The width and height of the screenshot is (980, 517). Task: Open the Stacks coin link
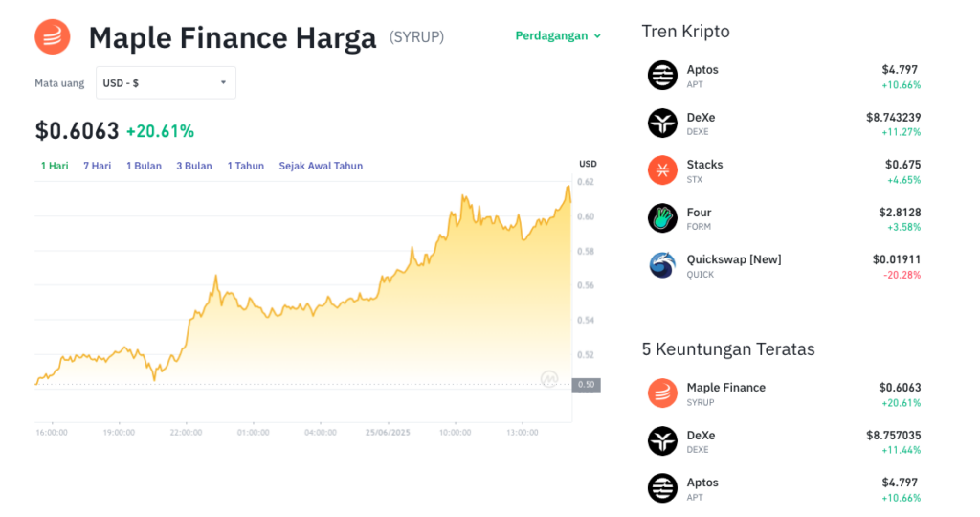(x=705, y=165)
